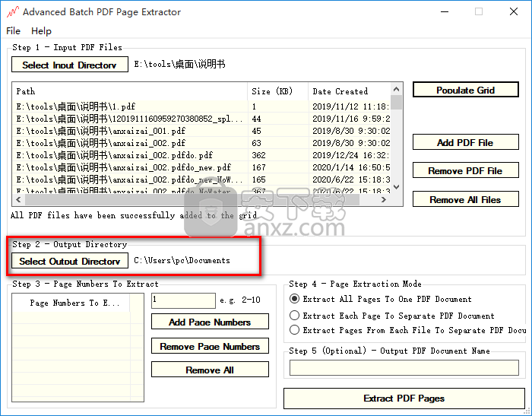
Task: Open the Help menu
Action: click(41, 31)
